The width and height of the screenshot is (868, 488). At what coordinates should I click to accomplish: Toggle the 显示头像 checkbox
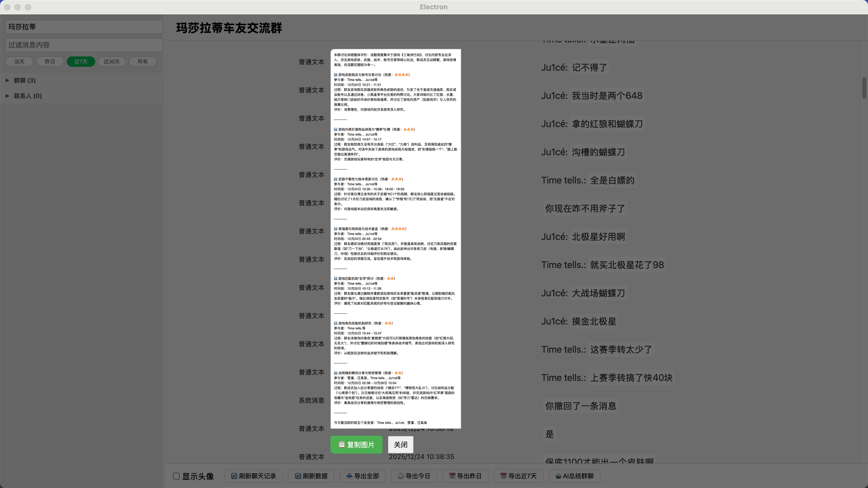(x=176, y=476)
